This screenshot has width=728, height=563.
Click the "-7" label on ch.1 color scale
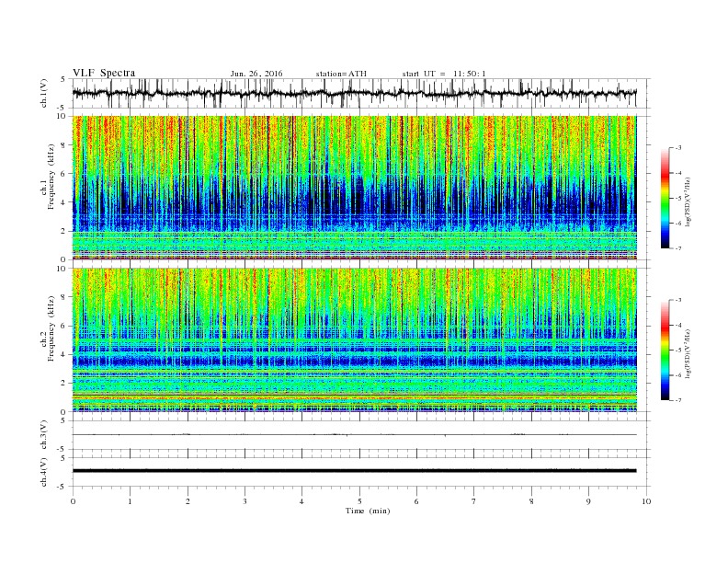[678, 248]
